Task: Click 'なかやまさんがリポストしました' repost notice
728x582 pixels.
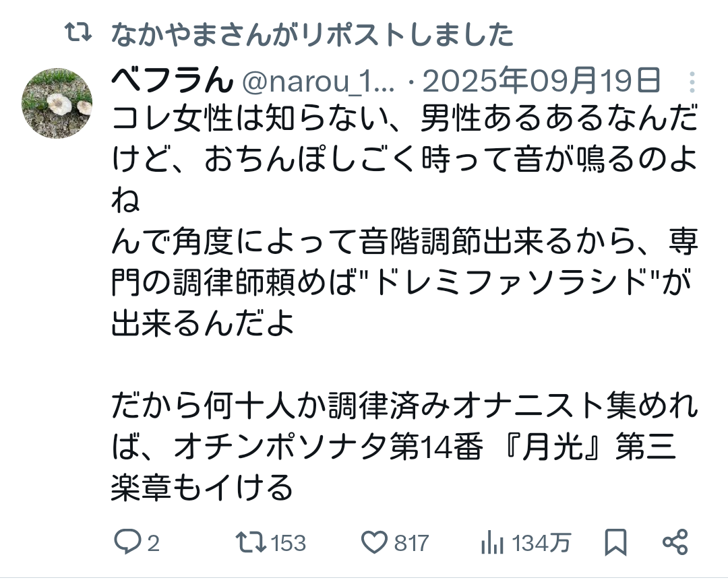Action: [312, 34]
